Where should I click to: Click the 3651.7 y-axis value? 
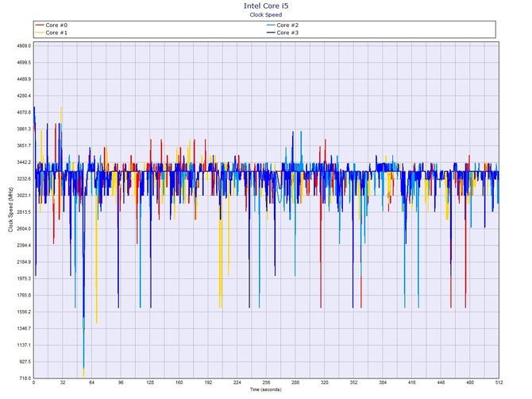point(24,145)
